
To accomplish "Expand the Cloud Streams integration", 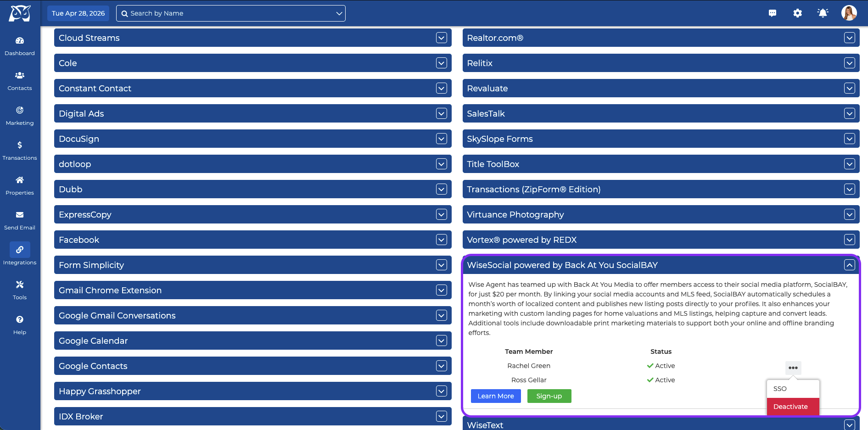I will tap(442, 38).
